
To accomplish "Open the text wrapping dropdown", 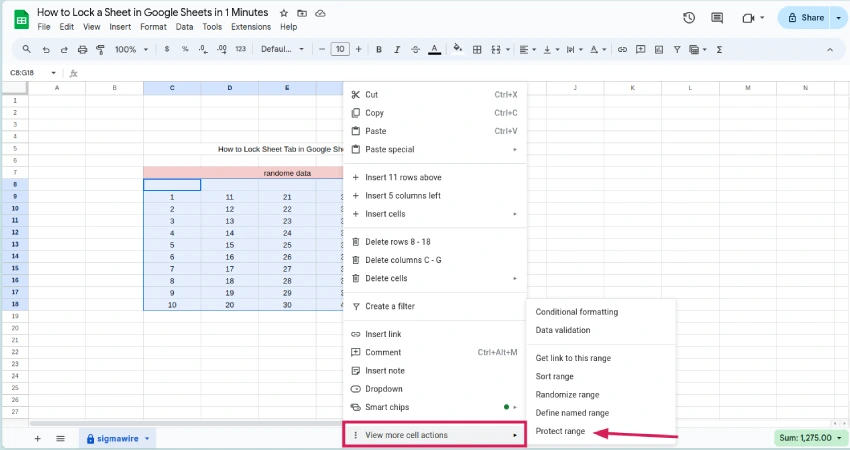I will coord(574,49).
